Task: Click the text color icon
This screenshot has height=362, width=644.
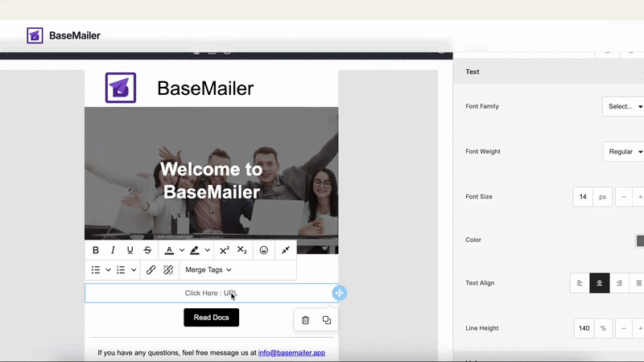Action: [169, 250]
